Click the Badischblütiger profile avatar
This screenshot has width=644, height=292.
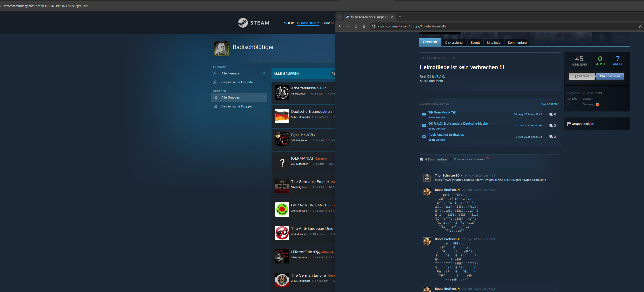coord(221,48)
